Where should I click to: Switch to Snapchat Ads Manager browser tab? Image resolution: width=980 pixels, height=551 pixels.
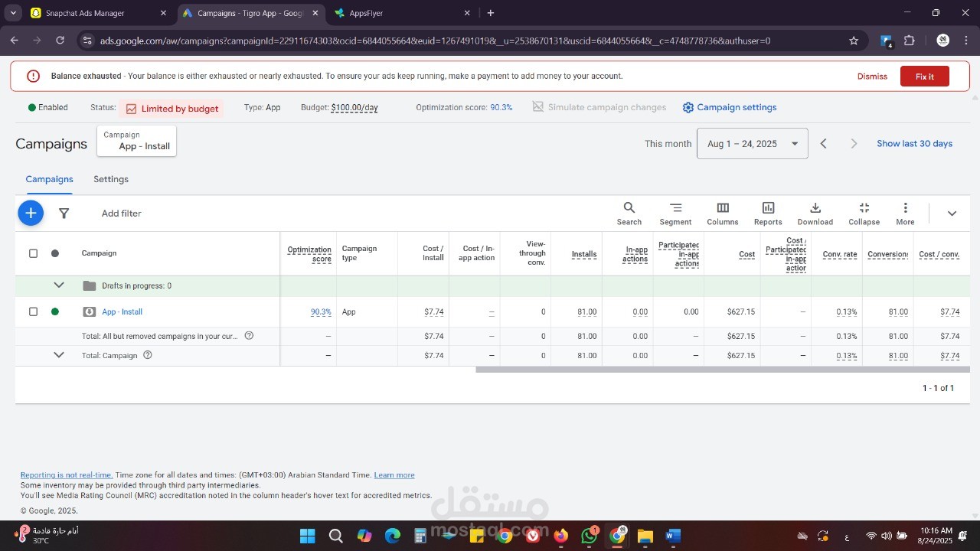(x=97, y=13)
